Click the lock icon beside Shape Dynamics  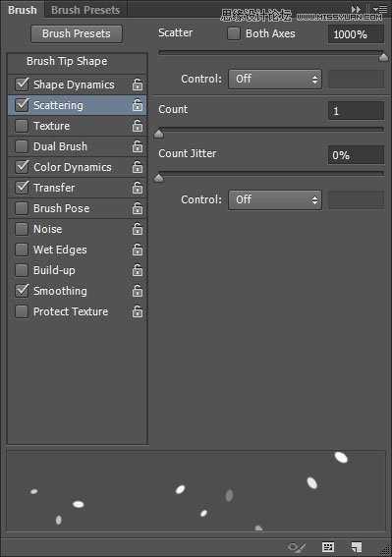pos(138,84)
